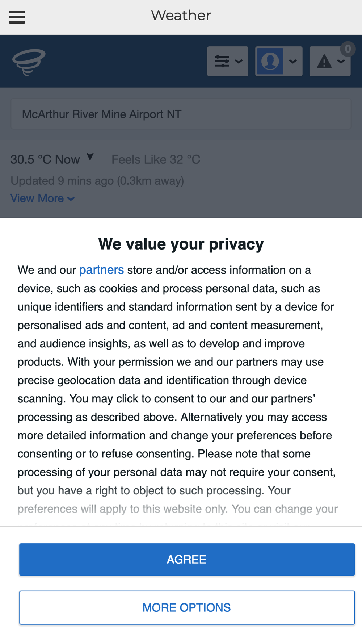Expand the chevron beside the warning icon
362x644 pixels.
point(341,62)
